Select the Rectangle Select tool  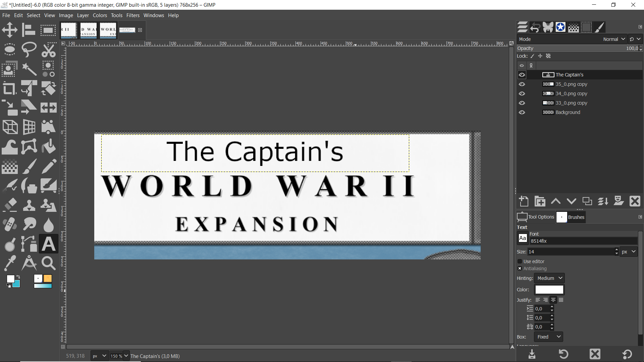pyautogui.click(x=48, y=30)
